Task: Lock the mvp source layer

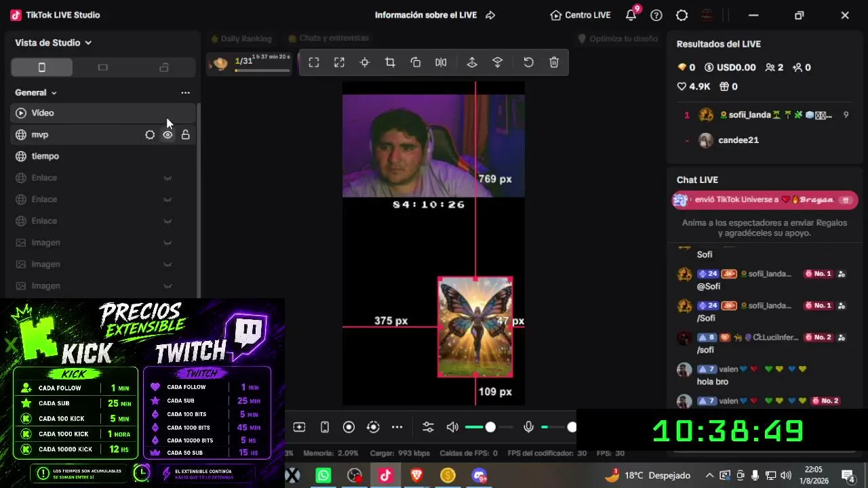Action: pos(185,135)
